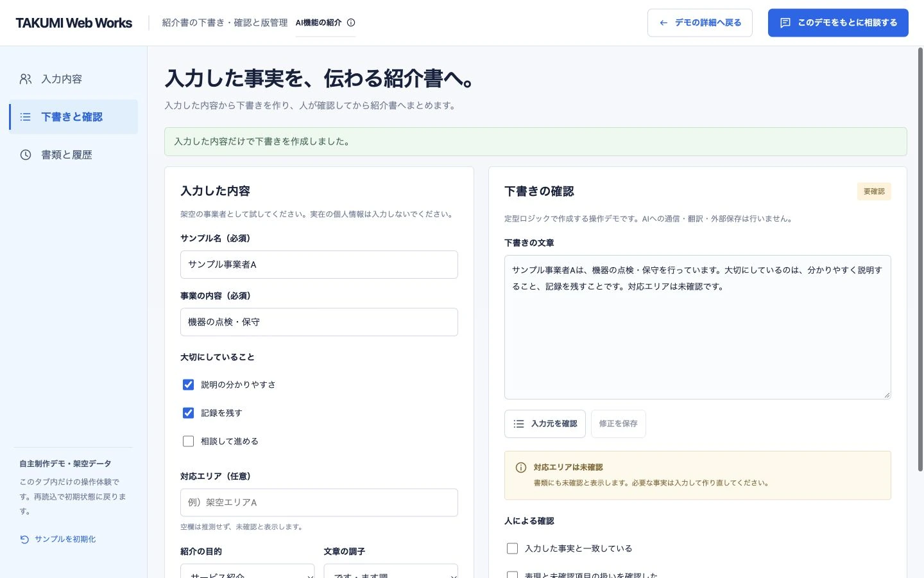The width and height of the screenshot is (924, 578).
Task: Go to 書類と履歴 sidebar item
Action: [x=74, y=155]
